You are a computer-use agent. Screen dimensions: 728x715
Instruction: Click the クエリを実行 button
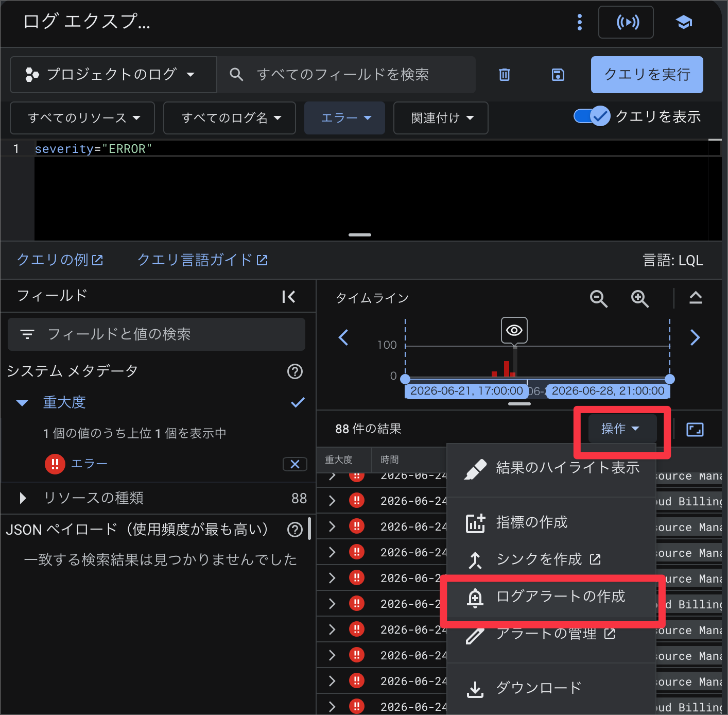tap(647, 75)
